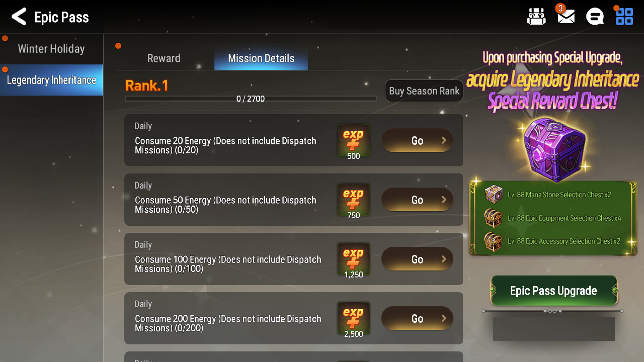Open the chat bubble icon
The image size is (644, 362).
click(595, 17)
